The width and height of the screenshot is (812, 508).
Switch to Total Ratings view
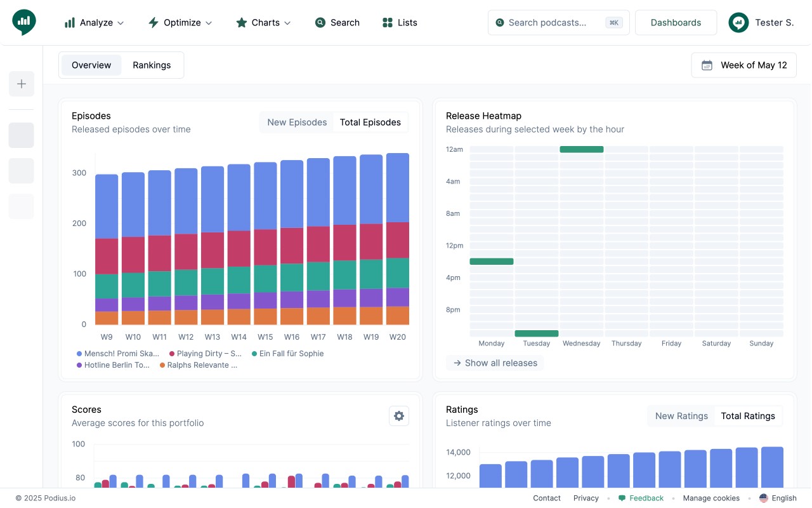pos(748,416)
